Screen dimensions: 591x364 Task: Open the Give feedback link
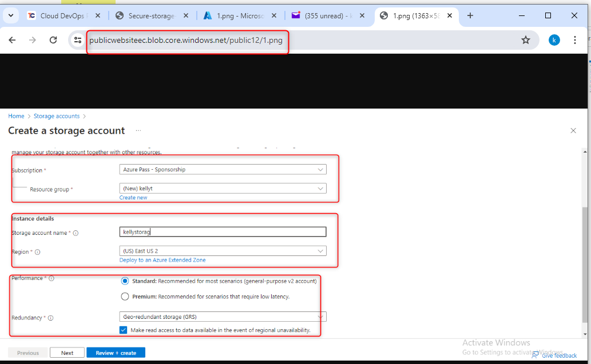coord(554,355)
